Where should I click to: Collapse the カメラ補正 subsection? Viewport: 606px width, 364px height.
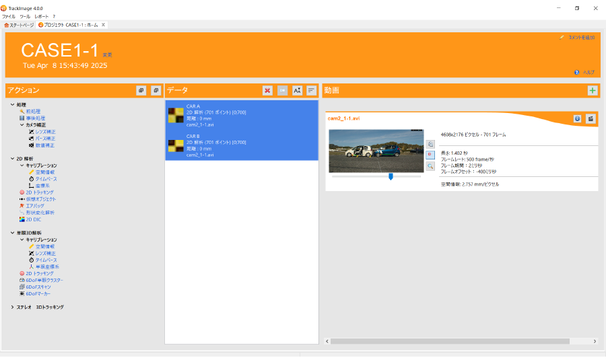pyautogui.click(x=22, y=124)
